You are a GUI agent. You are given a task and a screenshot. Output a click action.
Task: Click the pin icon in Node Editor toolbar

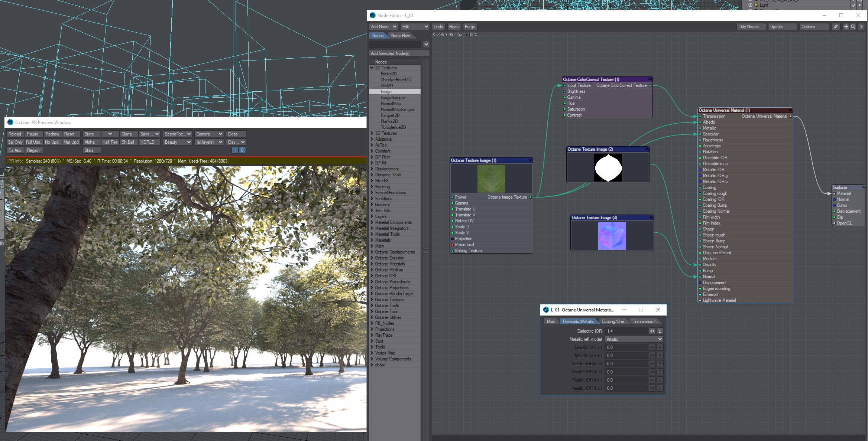pyautogui.click(x=836, y=27)
